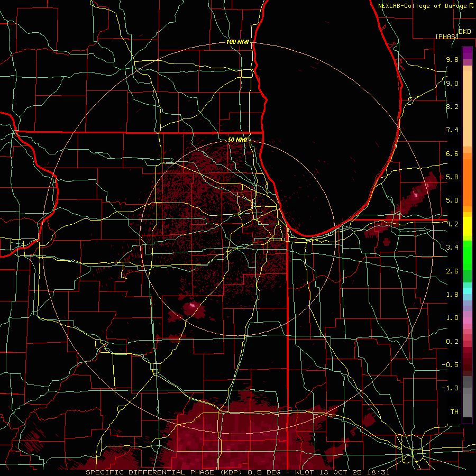476x476 pixels.
Task: Click the -0.5 scale value
Action: (450, 364)
